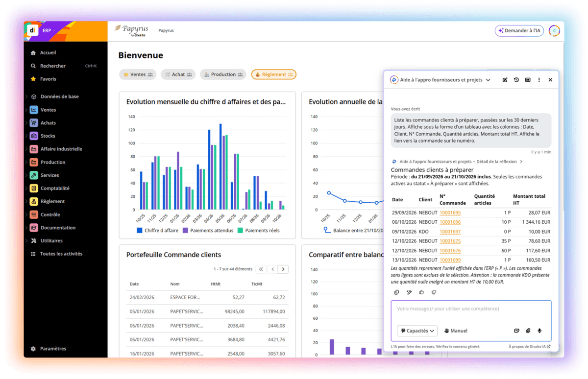Open order link 10001696
The height and width of the screenshot is (379, 588).
click(450, 222)
